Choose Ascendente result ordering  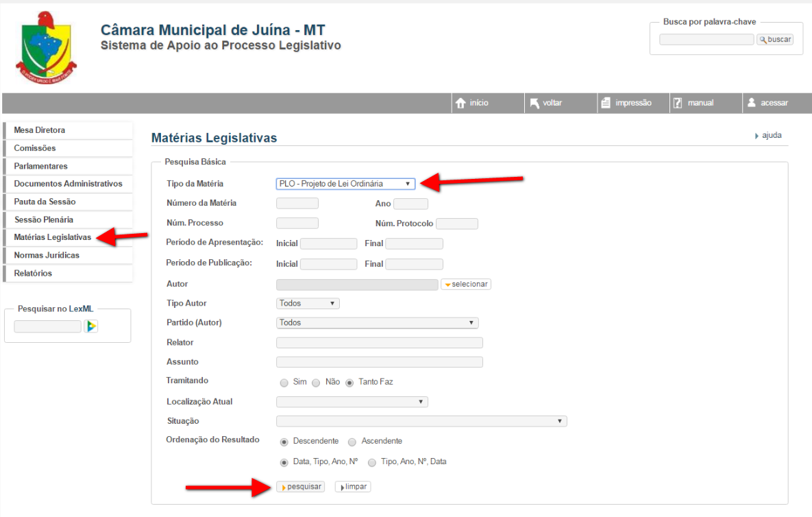(352, 442)
